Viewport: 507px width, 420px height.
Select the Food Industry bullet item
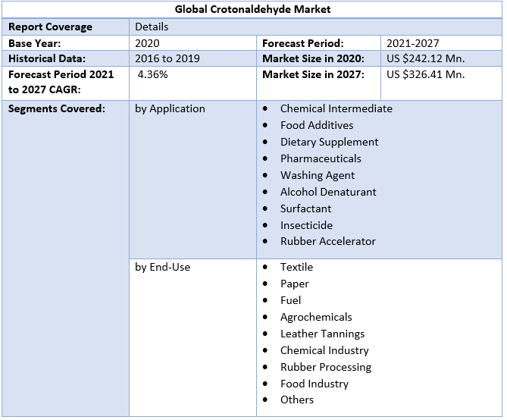[314, 384]
